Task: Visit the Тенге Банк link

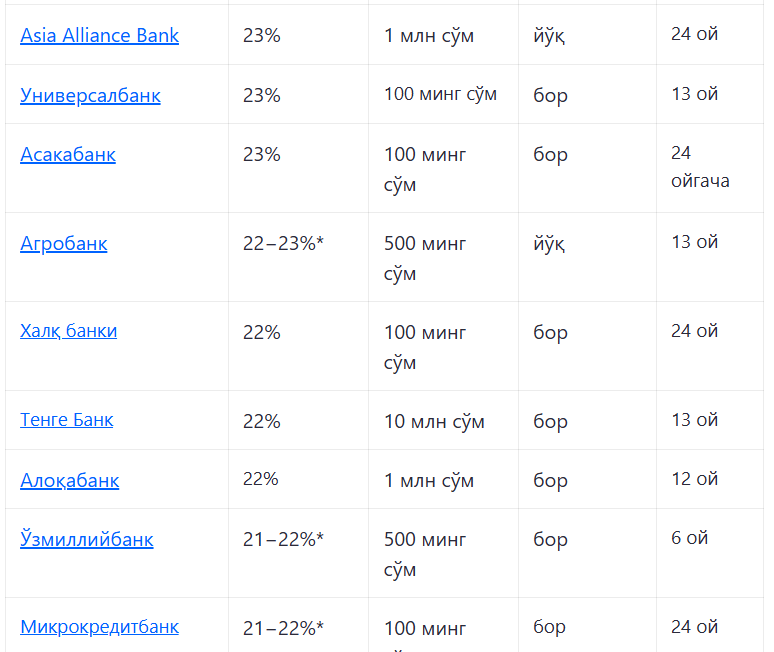Action: point(67,420)
